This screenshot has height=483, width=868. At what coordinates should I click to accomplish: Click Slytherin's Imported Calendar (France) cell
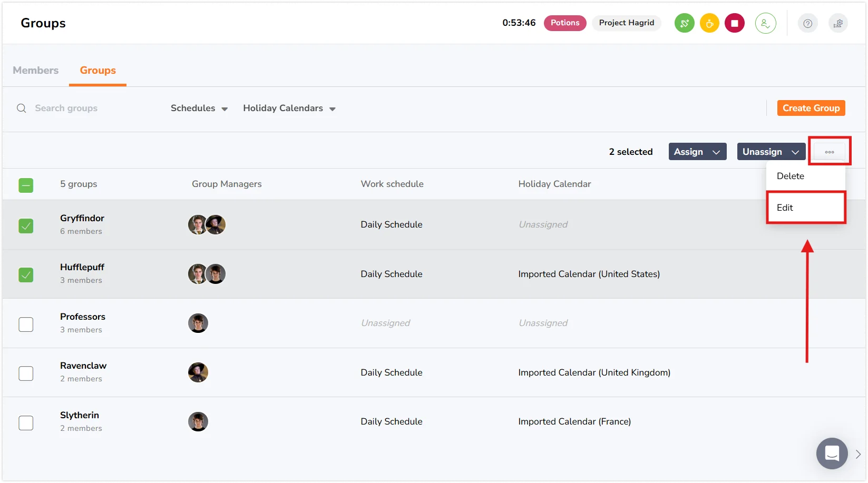pyautogui.click(x=574, y=421)
